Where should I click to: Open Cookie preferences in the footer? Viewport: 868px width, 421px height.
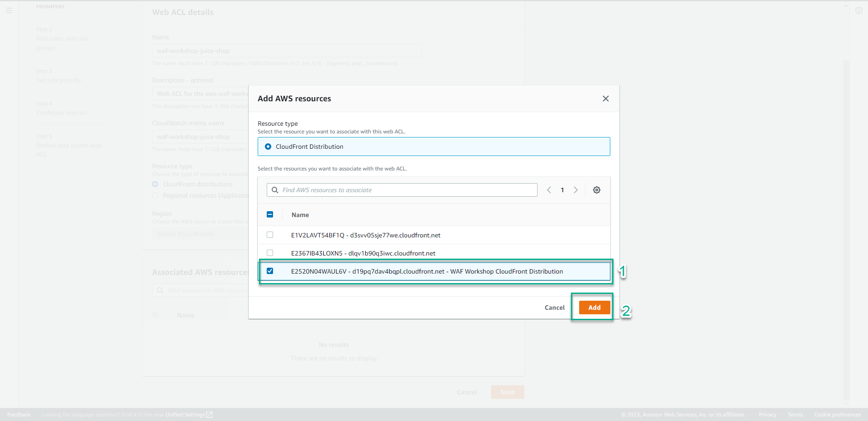pyautogui.click(x=837, y=414)
